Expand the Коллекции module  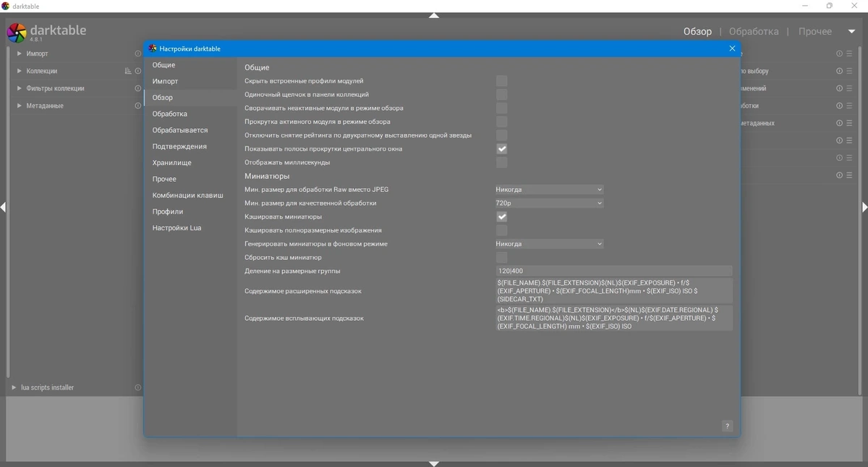pyautogui.click(x=20, y=71)
